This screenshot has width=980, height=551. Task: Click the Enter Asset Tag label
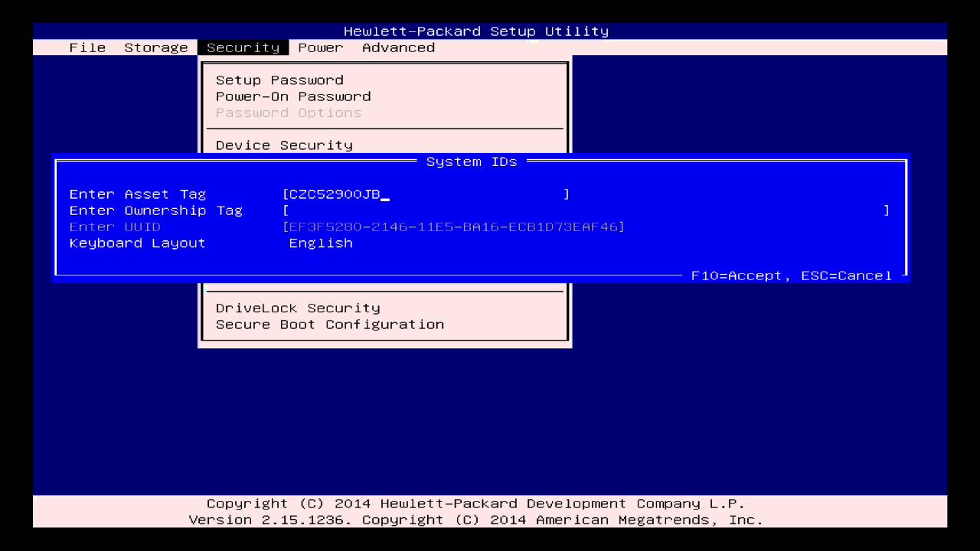pos(138,194)
